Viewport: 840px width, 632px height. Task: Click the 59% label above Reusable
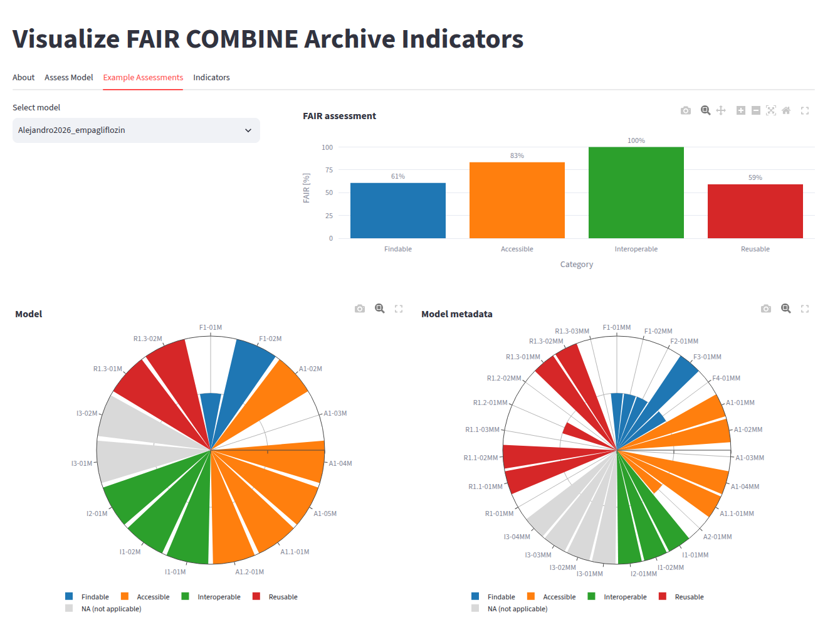coord(755,177)
